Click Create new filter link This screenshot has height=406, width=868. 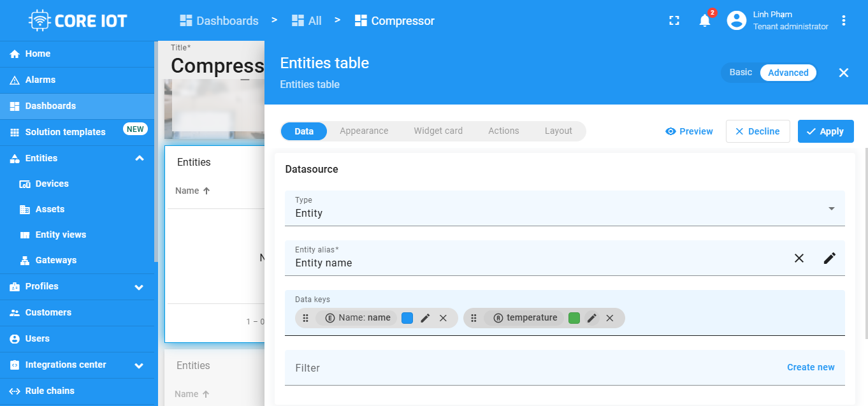pyautogui.click(x=811, y=367)
